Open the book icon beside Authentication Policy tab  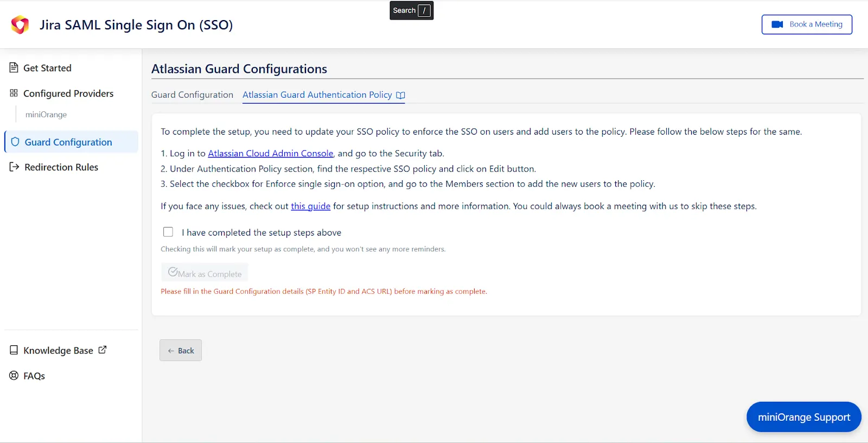[x=400, y=95]
